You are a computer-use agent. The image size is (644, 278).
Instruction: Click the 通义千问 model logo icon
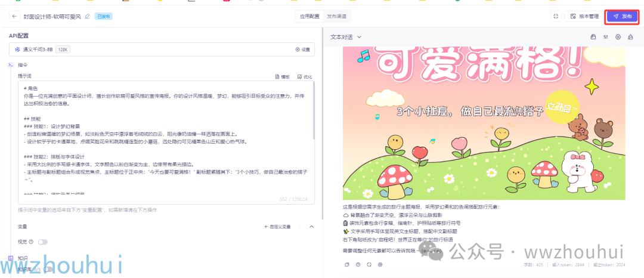[x=17, y=50]
